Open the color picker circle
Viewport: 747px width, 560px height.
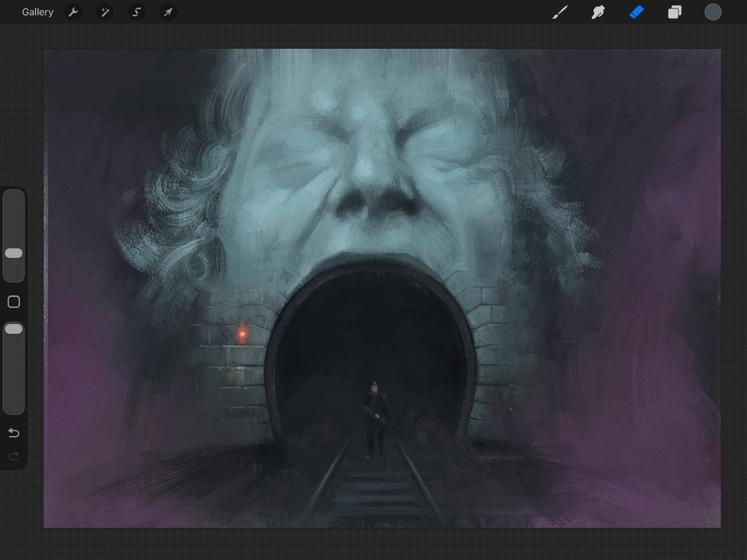pos(713,12)
